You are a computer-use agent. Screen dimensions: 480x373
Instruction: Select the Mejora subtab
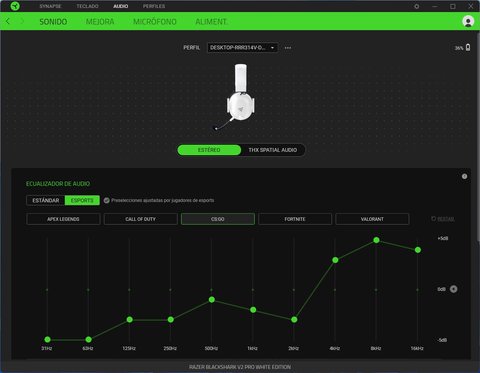click(x=100, y=22)
